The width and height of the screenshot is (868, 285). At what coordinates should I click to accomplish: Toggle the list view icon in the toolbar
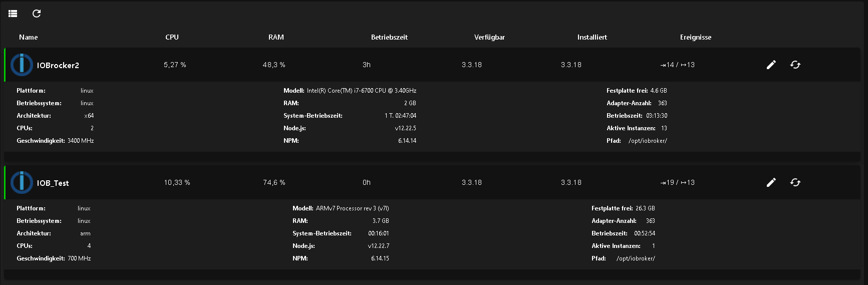click(x=13, y=14)
